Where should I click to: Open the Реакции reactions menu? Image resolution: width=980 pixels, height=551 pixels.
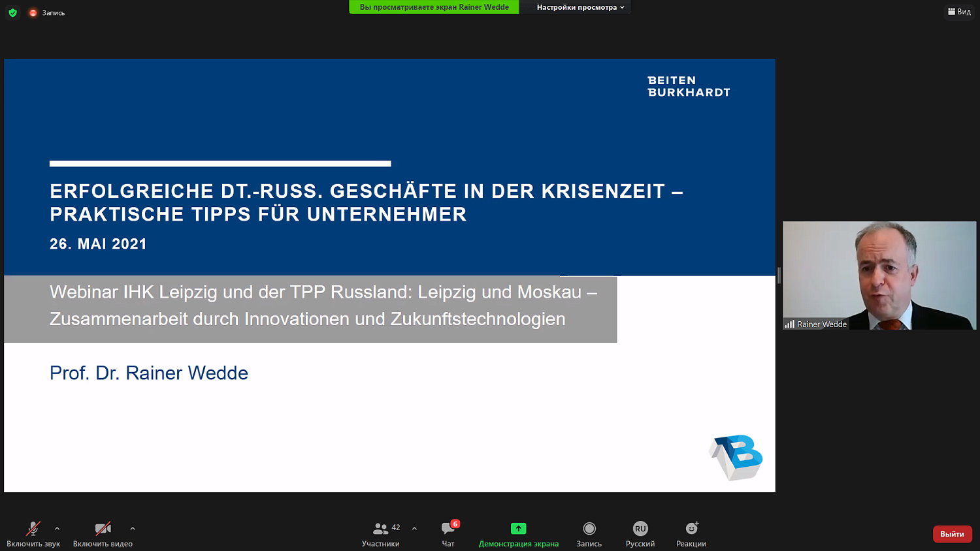click(691, 533)
